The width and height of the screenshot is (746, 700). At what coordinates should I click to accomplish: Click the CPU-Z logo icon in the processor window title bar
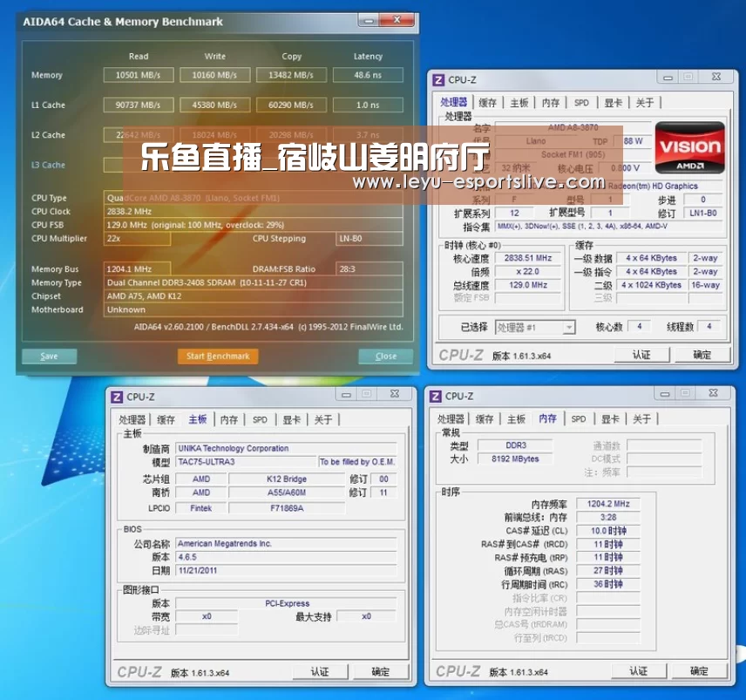(x=438, y=79)
